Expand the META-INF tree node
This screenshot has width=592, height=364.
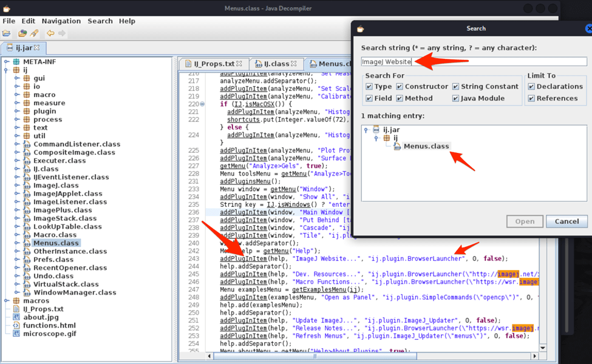7,62
